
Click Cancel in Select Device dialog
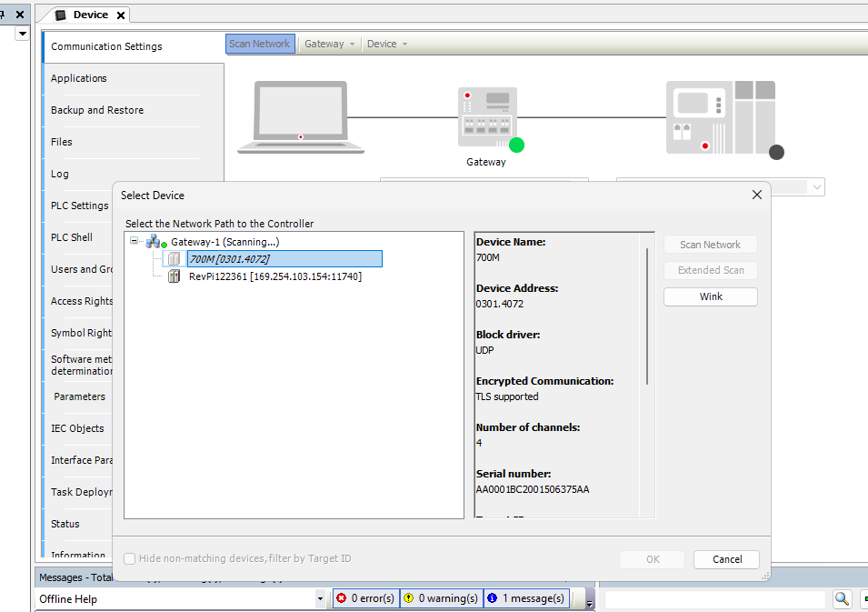pos(726,559)
